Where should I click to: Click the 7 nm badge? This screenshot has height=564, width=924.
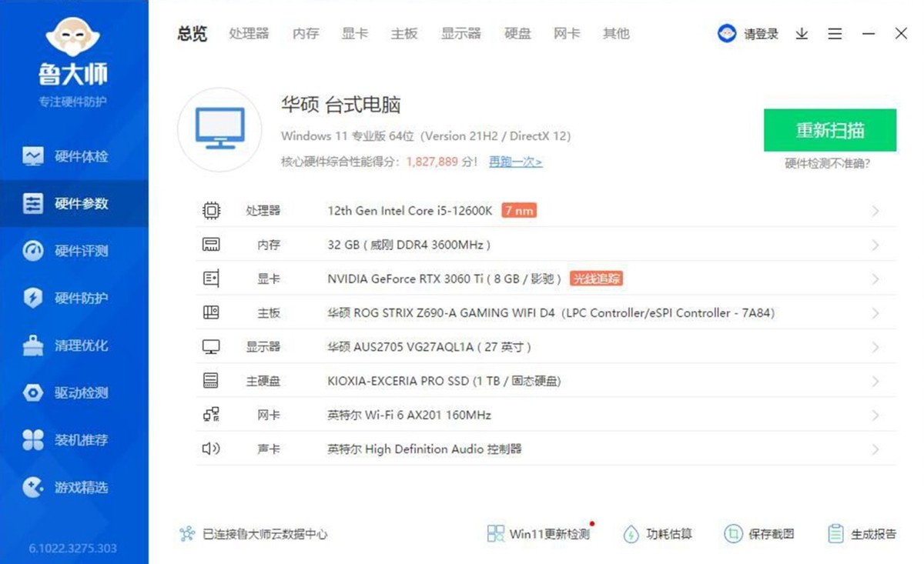[x=518, y=211]
